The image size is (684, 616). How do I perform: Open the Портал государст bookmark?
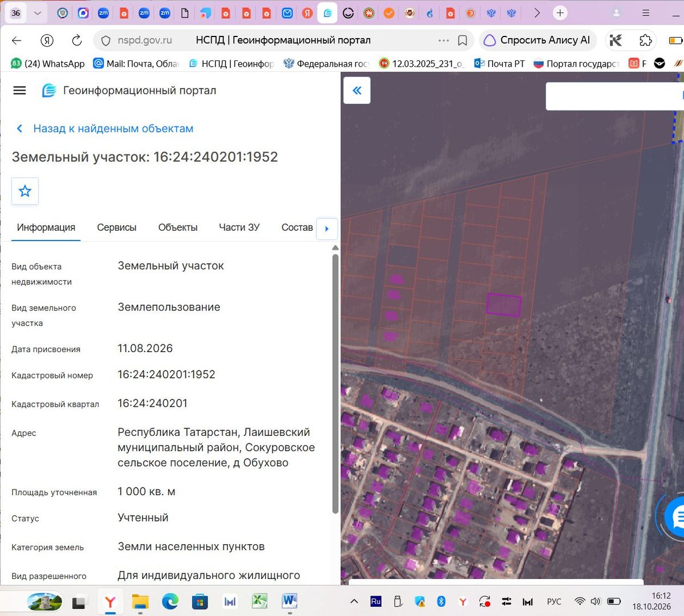coord(576,63)
